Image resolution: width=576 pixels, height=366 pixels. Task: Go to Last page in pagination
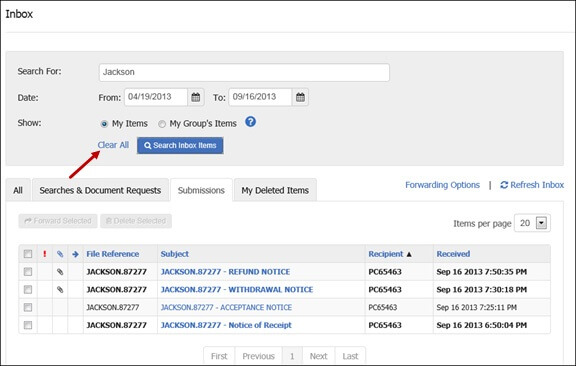pos(350,356)
